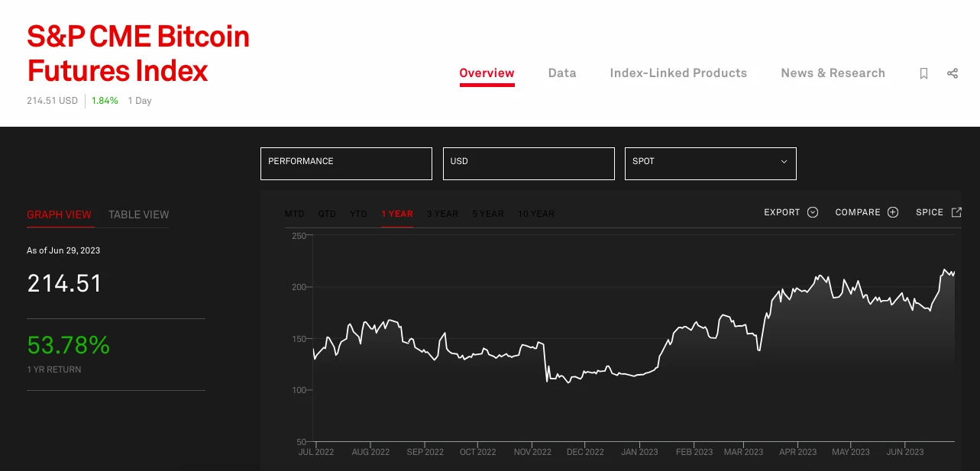Click the Export download icon

(x=813, y=212)
